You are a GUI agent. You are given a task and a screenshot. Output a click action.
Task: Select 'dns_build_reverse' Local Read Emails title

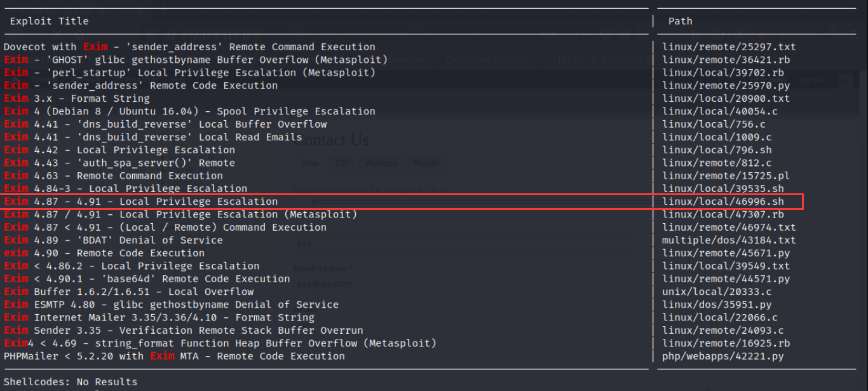pos(153,137)
